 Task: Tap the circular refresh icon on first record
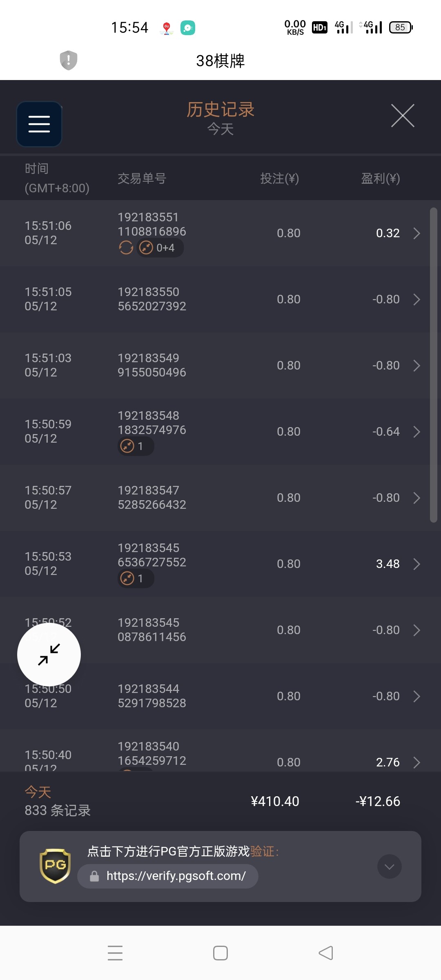point(126,247)
